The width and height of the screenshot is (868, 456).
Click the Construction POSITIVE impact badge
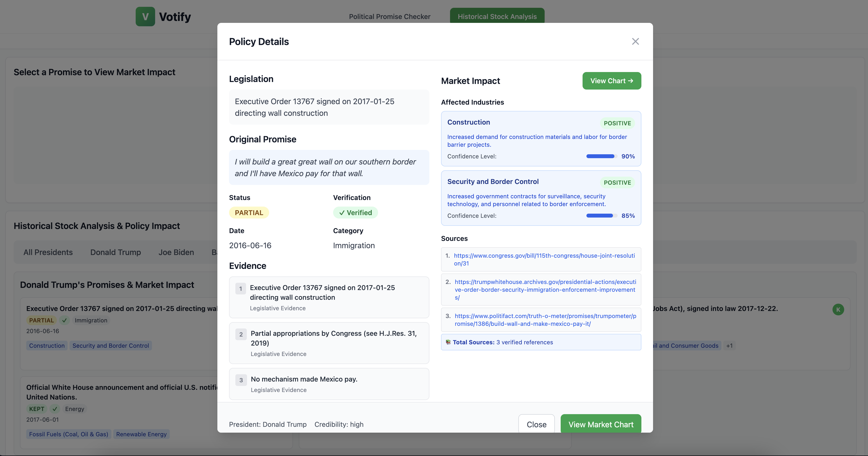(x=617, y=123)
